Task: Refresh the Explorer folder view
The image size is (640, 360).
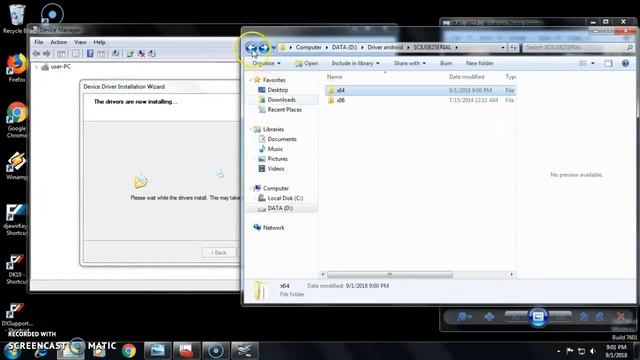Action: 513,48
